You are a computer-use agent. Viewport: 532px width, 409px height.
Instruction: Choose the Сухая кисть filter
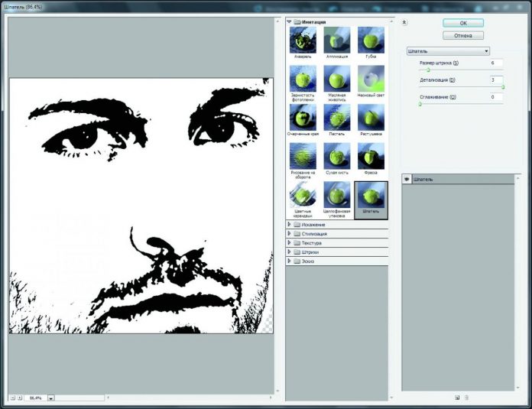pyautogui.click(x=337, y=155)
